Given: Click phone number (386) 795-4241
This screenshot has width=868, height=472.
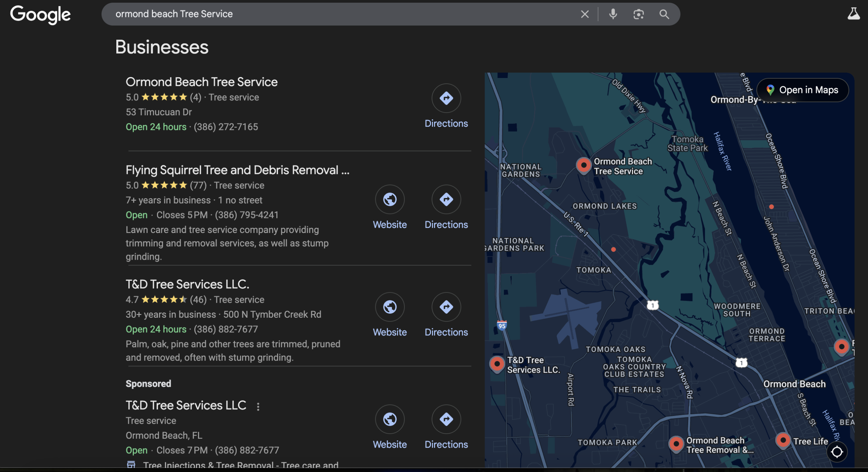Looking at the screenshot, I should tap(246, 215).
